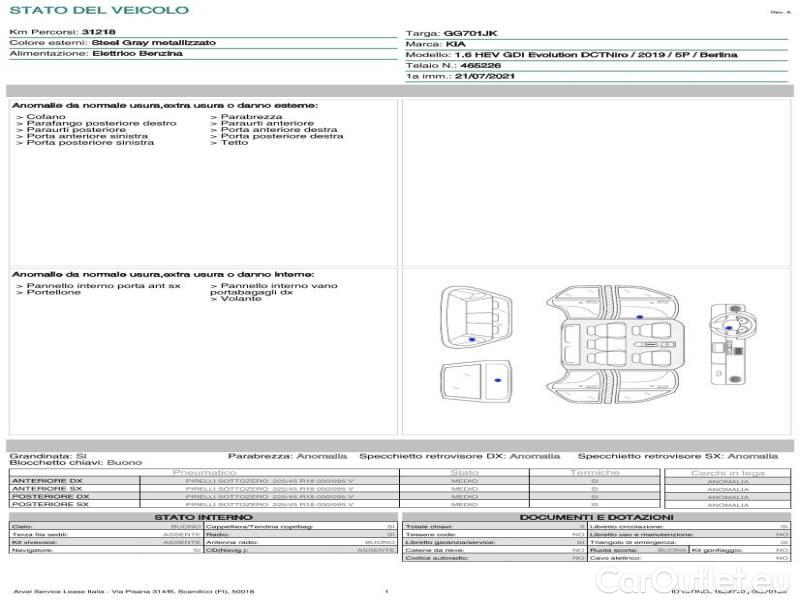Select Parafango posteriore destro entry
800x600 pixels.
[x=96, y=123]
